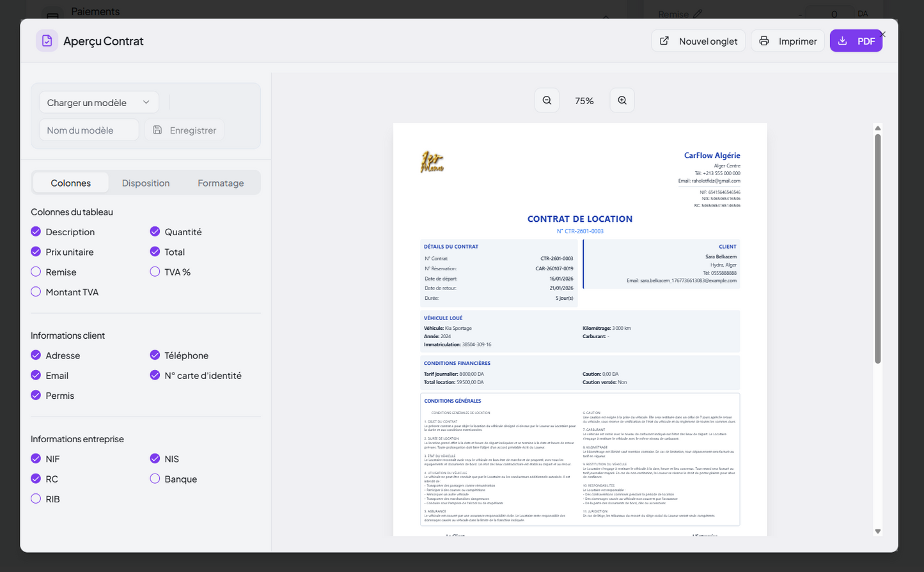Image resolution: width=924 pixels, height=572 pixels.
Task: Download the contract as PDF
Action: point(856,41)
